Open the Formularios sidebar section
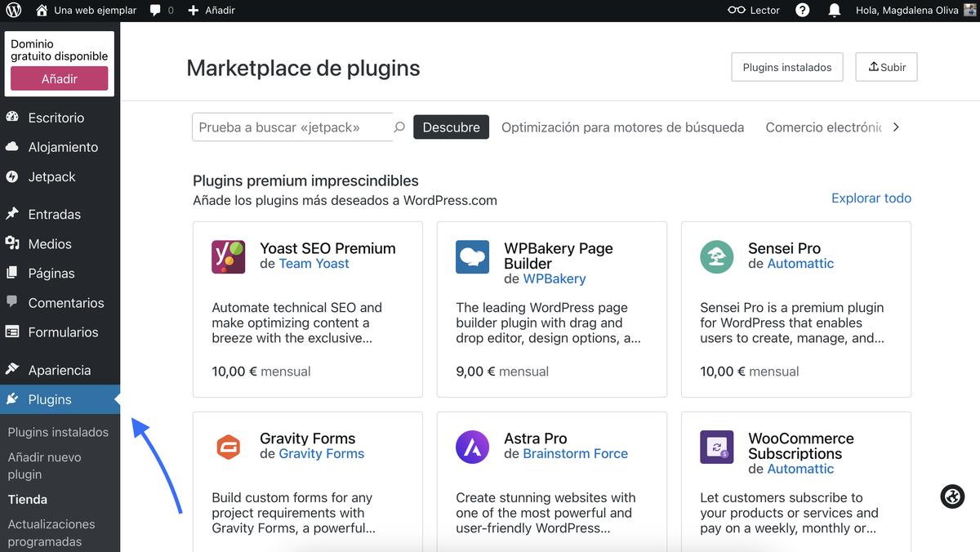The height and width of the screenshot is (552, 980). tap(61, 332)
